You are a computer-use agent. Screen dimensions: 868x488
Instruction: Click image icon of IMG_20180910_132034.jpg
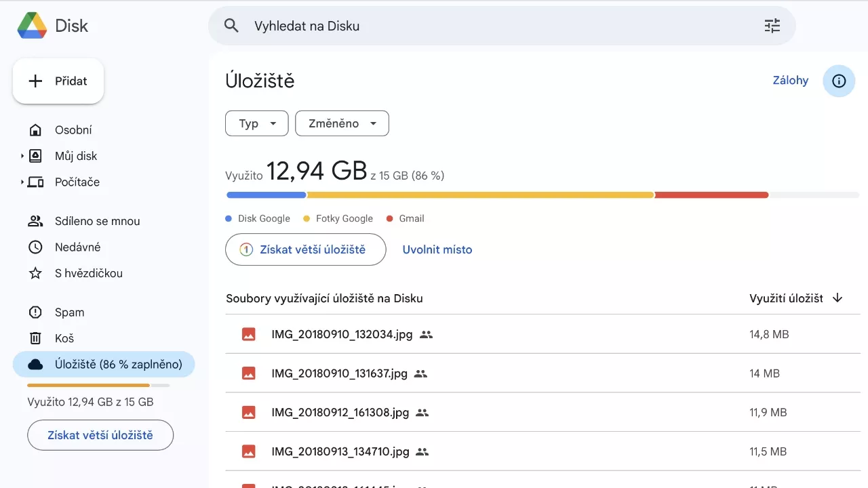(x=249, y=334)
